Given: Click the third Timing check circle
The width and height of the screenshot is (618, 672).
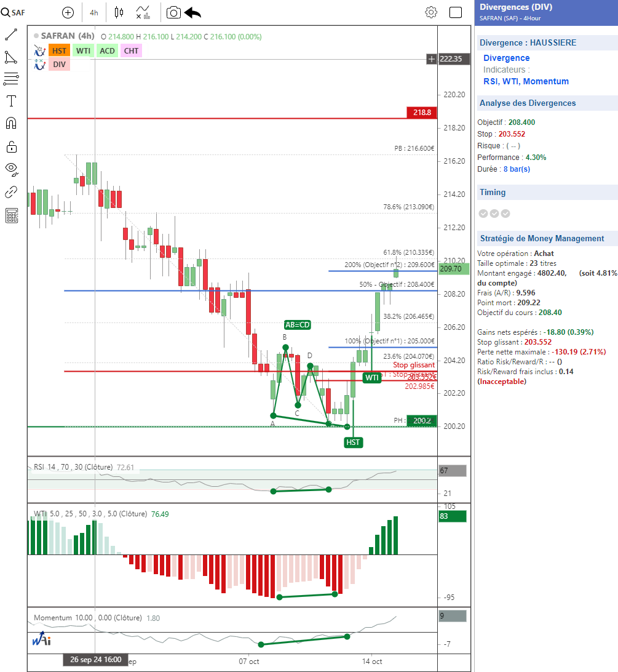Looking at the screenshot, I should click(505, 214).
